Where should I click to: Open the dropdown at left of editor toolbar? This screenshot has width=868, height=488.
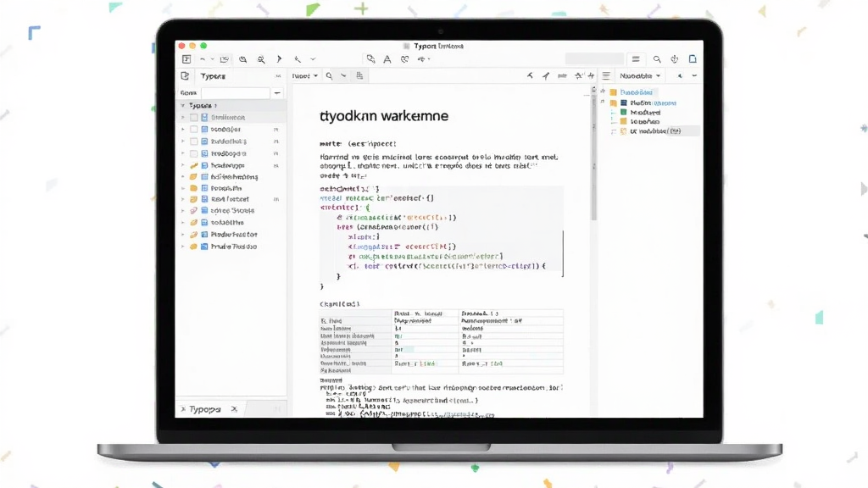tap(304, 75)
